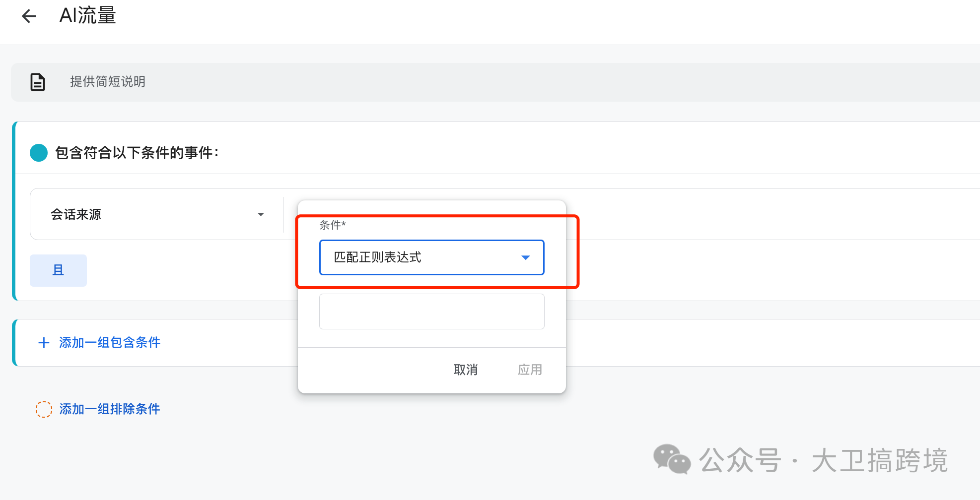Open 添加一组包含条件 to add include group
Screen dimensions: 980x500
[109, 343]
